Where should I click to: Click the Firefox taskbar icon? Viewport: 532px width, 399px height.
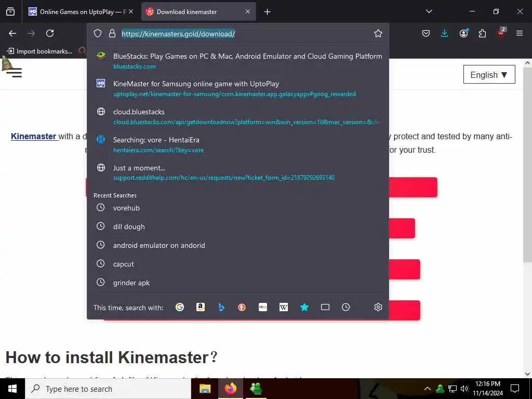click(230, 389)
